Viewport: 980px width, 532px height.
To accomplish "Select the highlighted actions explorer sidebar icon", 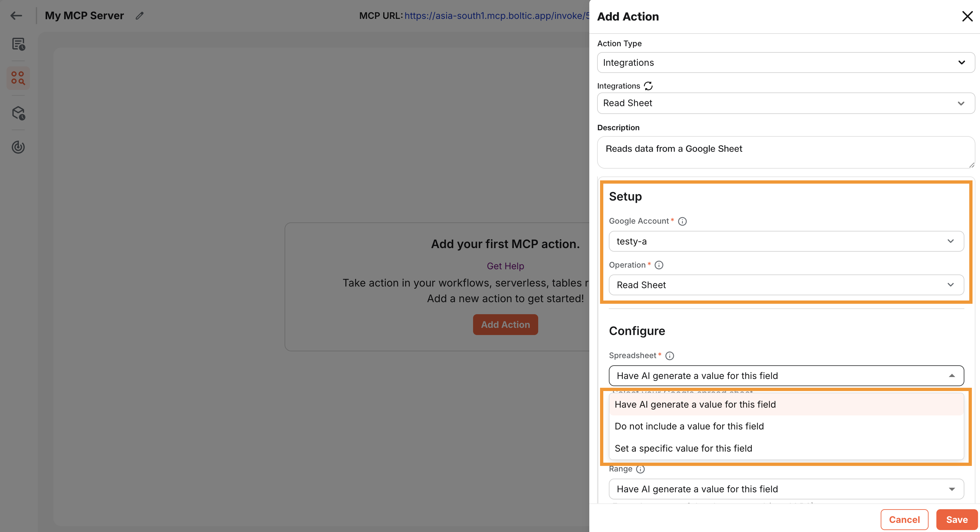I will click(18, 77).
